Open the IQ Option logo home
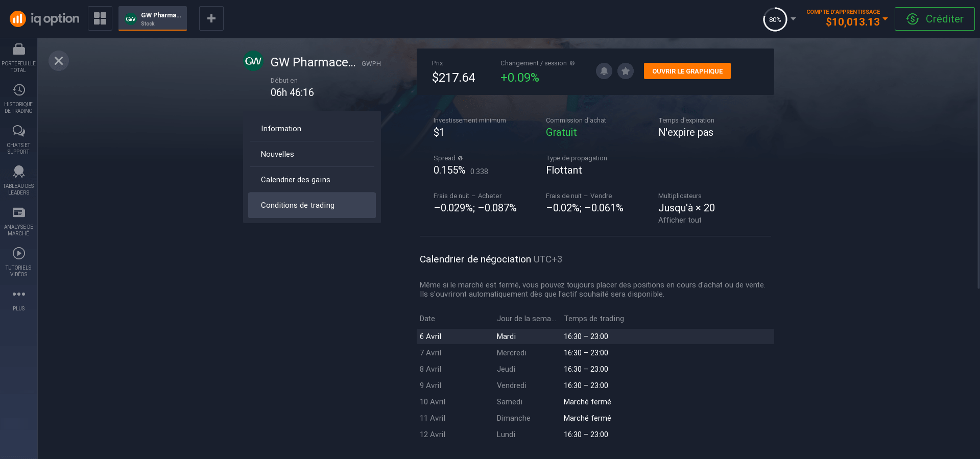 [44, 19]
